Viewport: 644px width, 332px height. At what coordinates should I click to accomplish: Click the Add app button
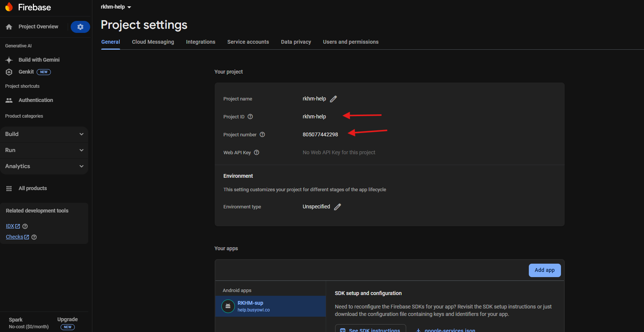click(545, 270)
